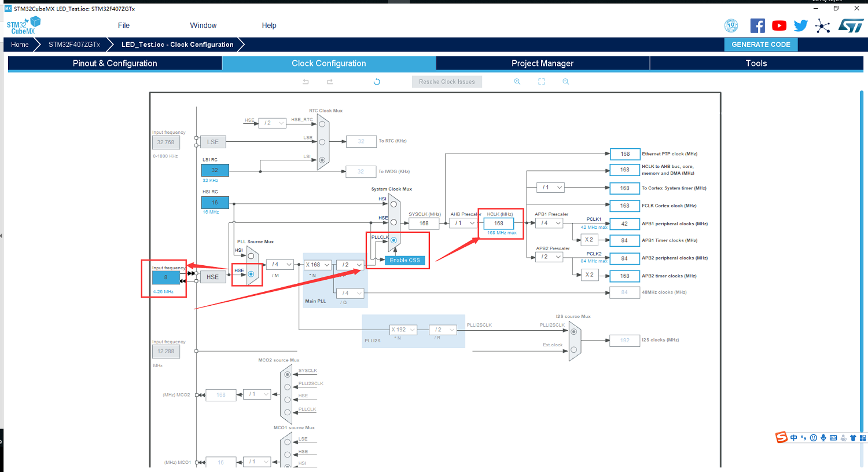Toggle the Chinese 中 input mode icon

point(793,438)
